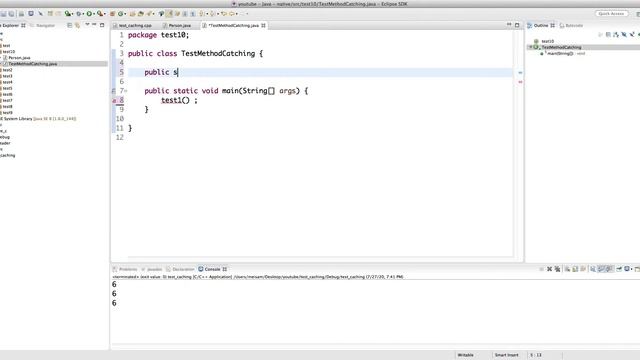Switch to Person.java editor tab
Viewport: 640px width, 360px height.
click(176, 25)
